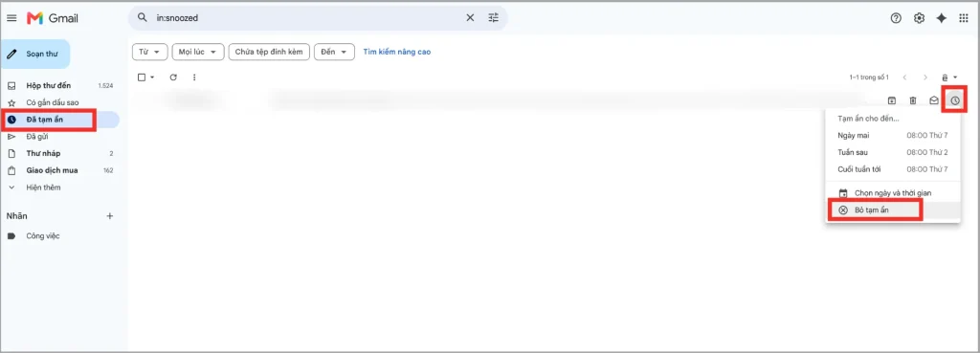The height and width of the screenshot is (353, 980).
Task: Clear the search with the X icon
Action: (x=470, y=17)
